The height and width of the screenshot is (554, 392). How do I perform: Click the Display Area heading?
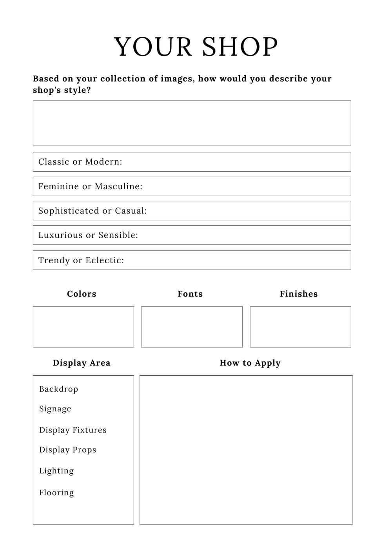[x=82, y=363]
